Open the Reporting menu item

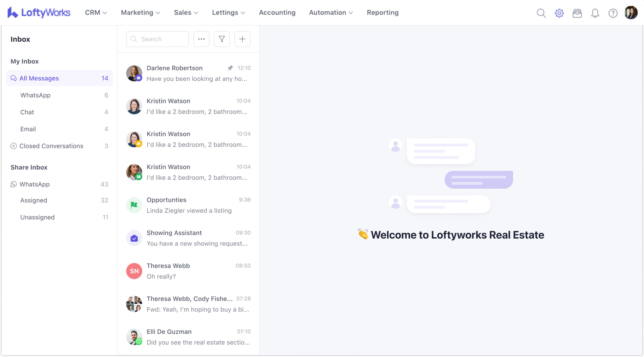coord(382,13)
